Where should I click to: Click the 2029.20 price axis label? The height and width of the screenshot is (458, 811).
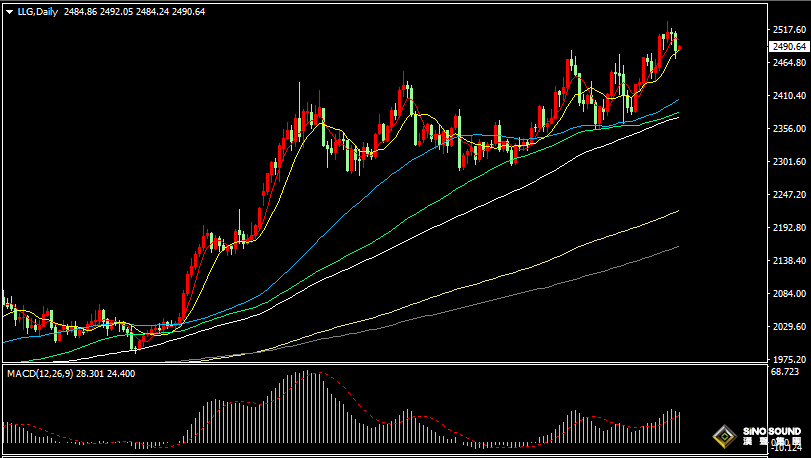[788, 327]
